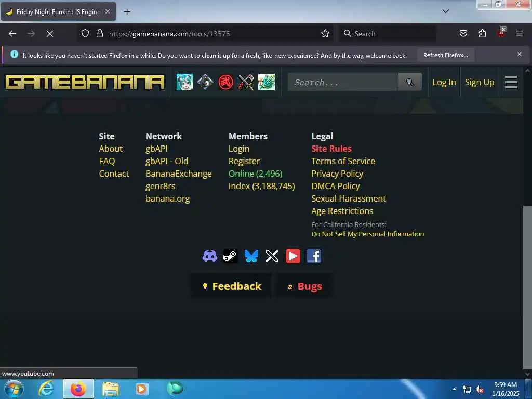Open the Register link

[x=244, y=161]
